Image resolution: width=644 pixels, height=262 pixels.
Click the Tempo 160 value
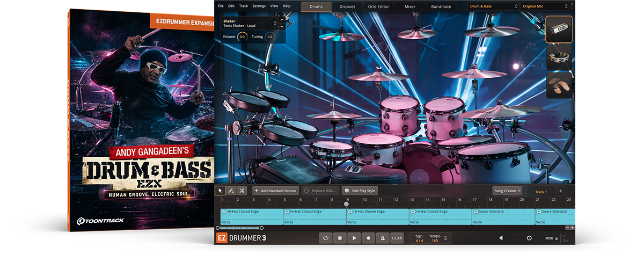(435, 241)
